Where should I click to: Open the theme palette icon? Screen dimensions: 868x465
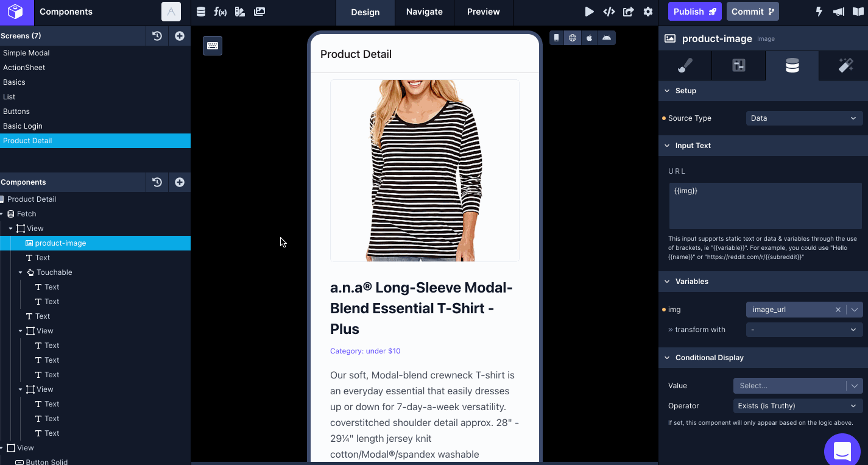pos(240,12)
